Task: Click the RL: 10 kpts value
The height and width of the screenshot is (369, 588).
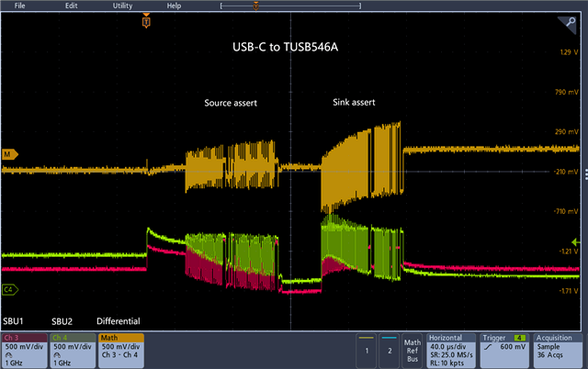Action: pyautogui.click(x=447, y=363)
